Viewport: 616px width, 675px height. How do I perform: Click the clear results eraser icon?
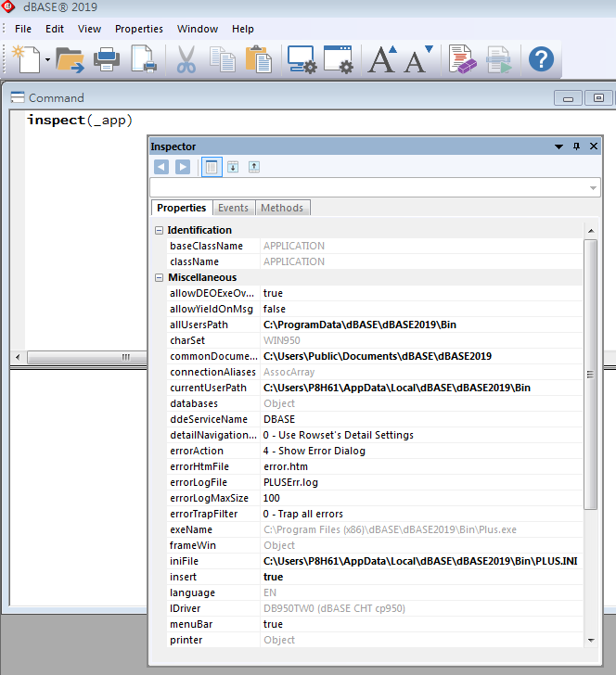click(462, 59)
